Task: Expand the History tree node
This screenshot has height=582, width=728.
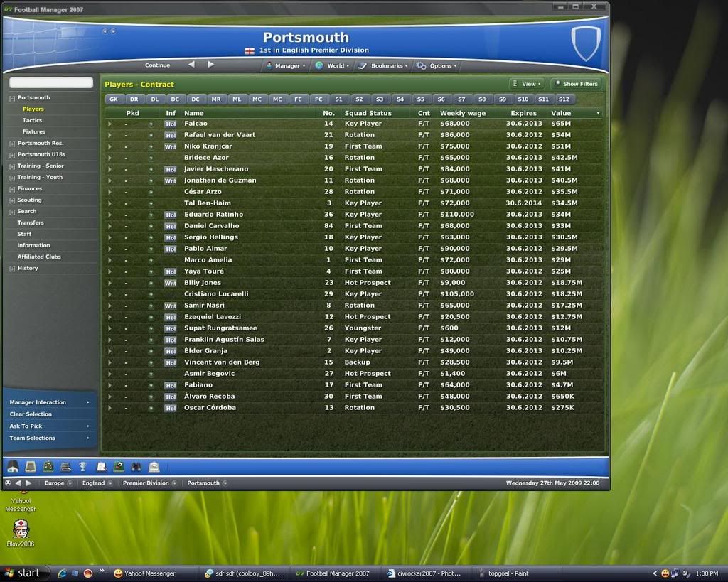Action: [x=12, y=269]
